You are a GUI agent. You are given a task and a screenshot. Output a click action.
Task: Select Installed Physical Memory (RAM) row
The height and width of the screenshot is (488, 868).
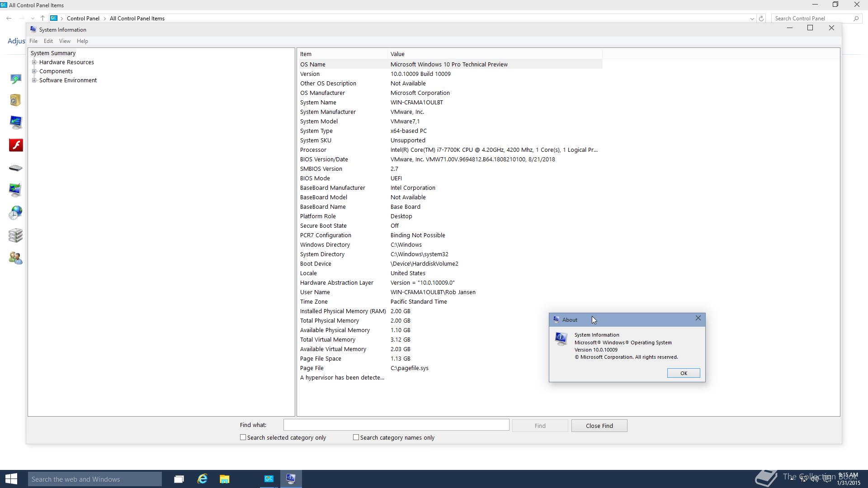point(450,311)
